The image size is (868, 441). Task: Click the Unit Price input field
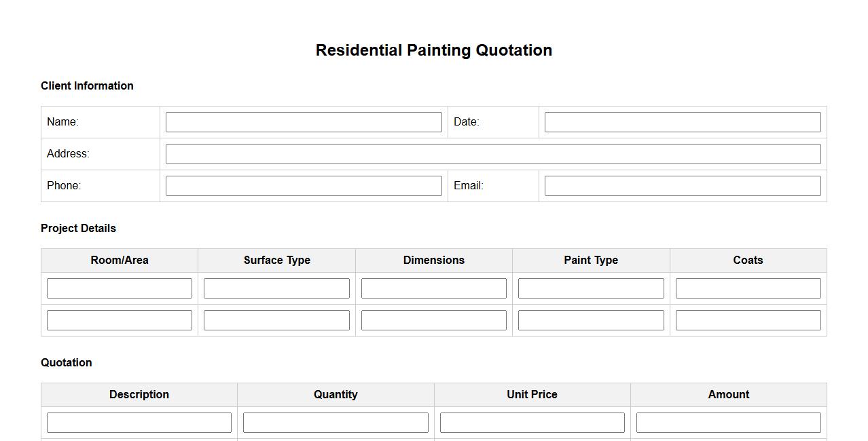532,423
